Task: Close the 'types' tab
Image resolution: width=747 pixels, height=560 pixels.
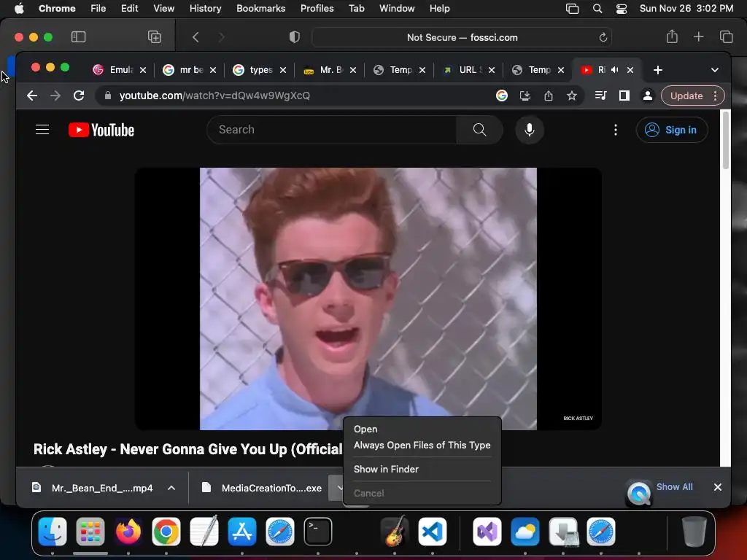Action: point(283,70)
